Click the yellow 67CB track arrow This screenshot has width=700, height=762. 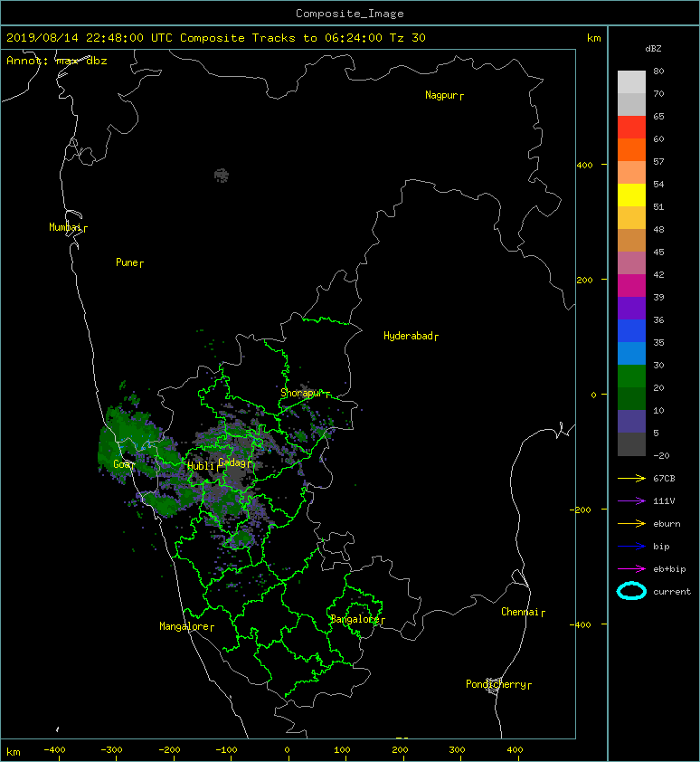631,479
